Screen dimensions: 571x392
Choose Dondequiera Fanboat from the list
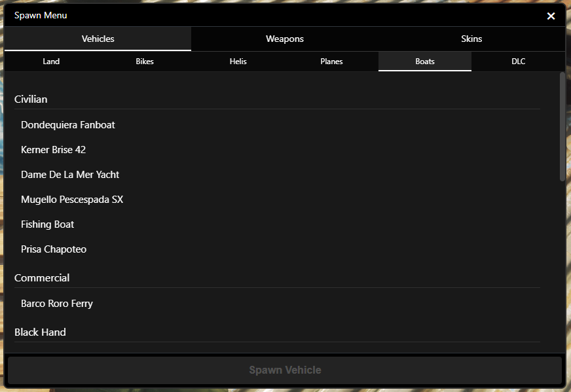[68, 125]
